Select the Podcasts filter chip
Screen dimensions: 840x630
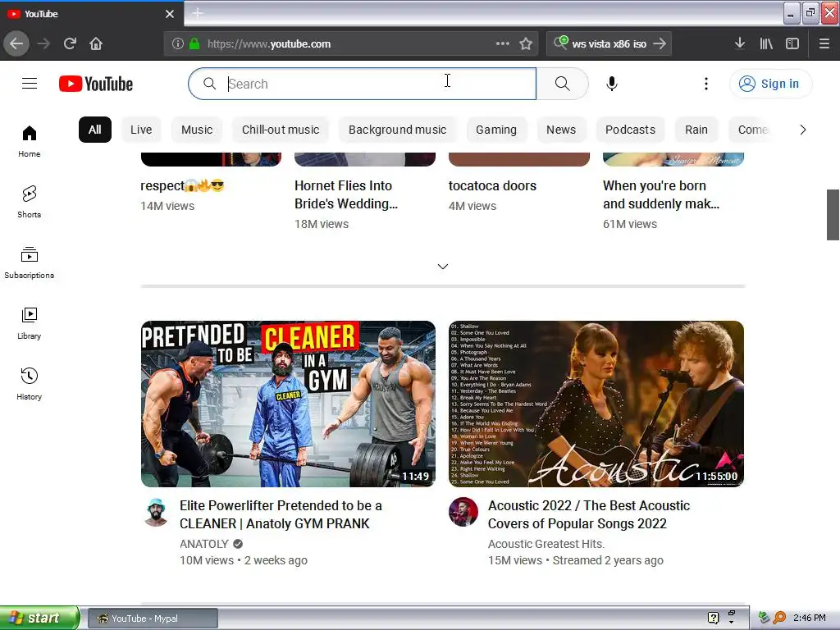coord(630,130)
